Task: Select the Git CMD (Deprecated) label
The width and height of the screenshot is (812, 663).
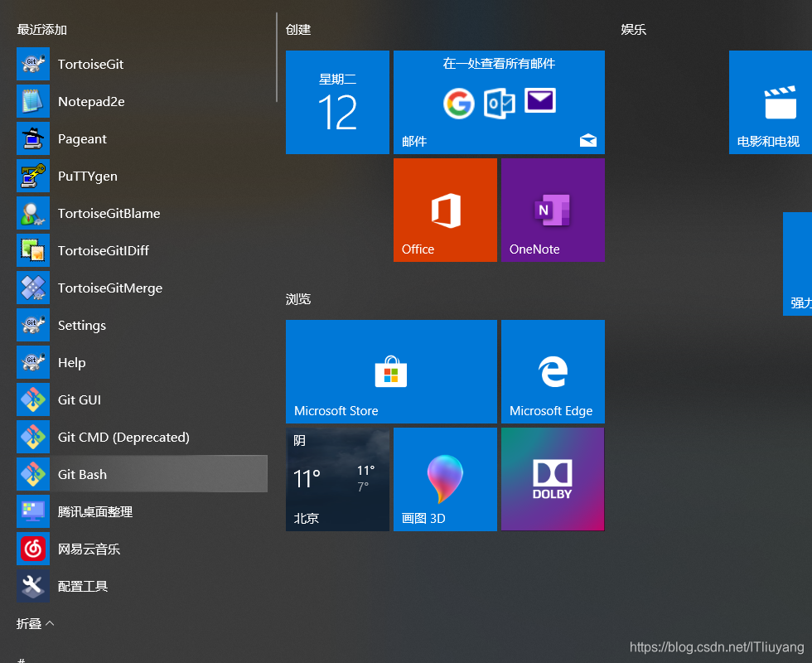Action: click(x=123, y=438)
